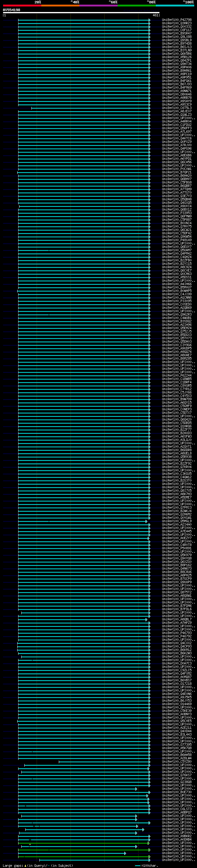Select label UniRef100_B4FQ61

coord(177,81)
